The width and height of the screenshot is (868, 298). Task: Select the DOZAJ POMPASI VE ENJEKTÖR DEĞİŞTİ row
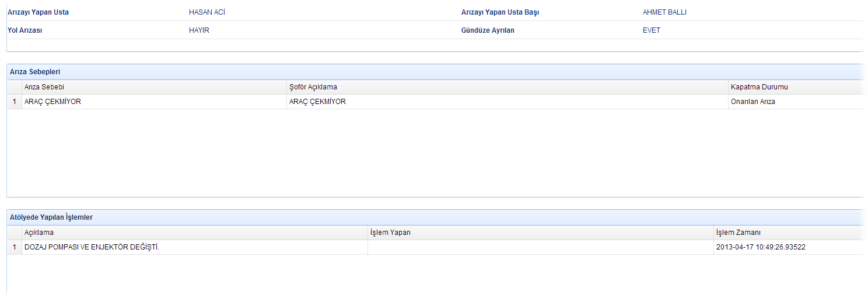pos(92,247)
